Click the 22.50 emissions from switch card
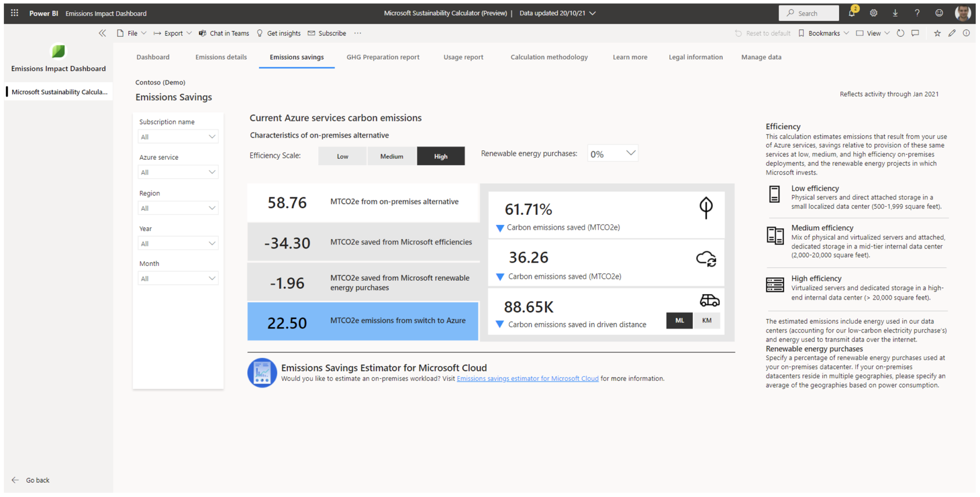This screenshot has width=980, height=497. pos(363,321)
